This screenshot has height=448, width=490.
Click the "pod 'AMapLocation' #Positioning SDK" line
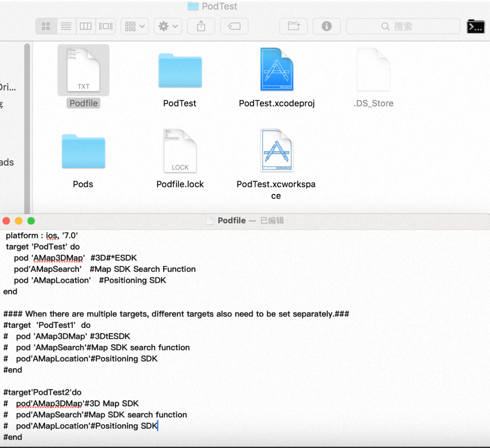tap(90, 280)
